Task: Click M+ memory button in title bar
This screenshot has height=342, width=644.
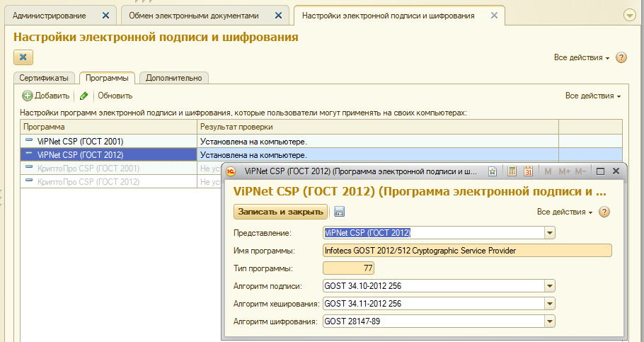Action: [564, 171]
